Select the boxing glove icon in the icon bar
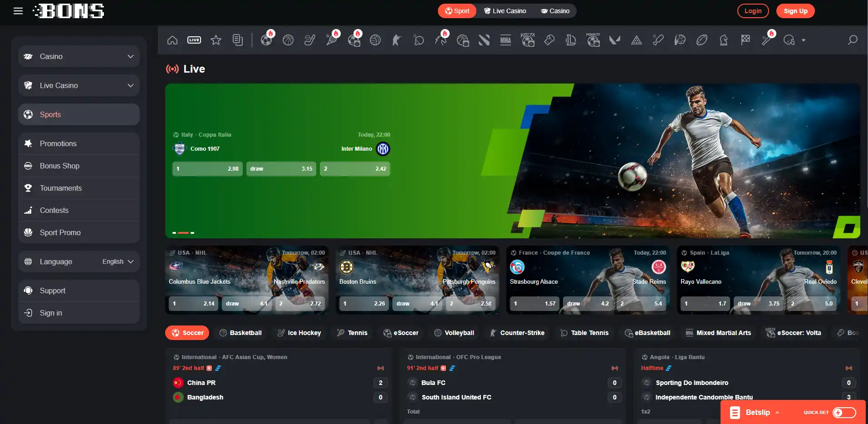This screenshot has width=868, height=424. tap(549, 40)
